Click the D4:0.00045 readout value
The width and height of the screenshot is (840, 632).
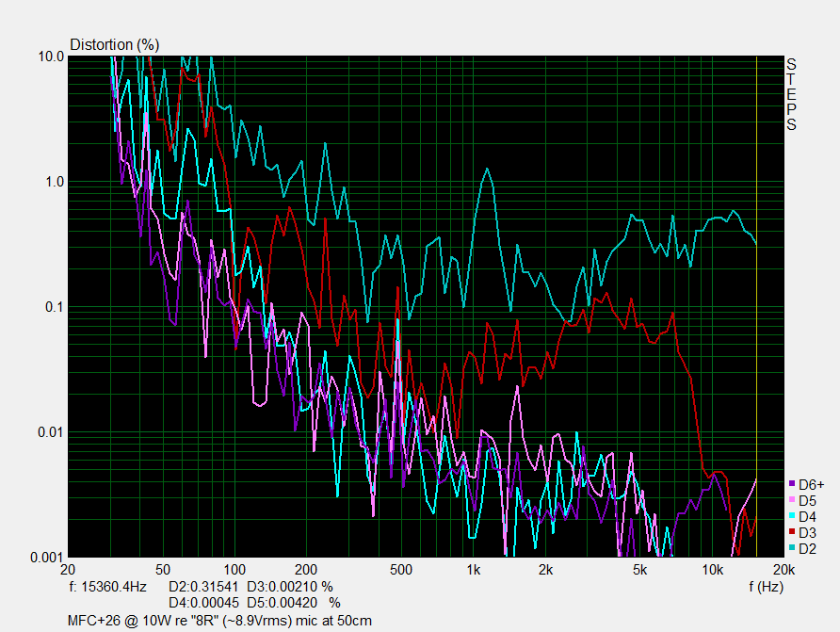point(203,603)
